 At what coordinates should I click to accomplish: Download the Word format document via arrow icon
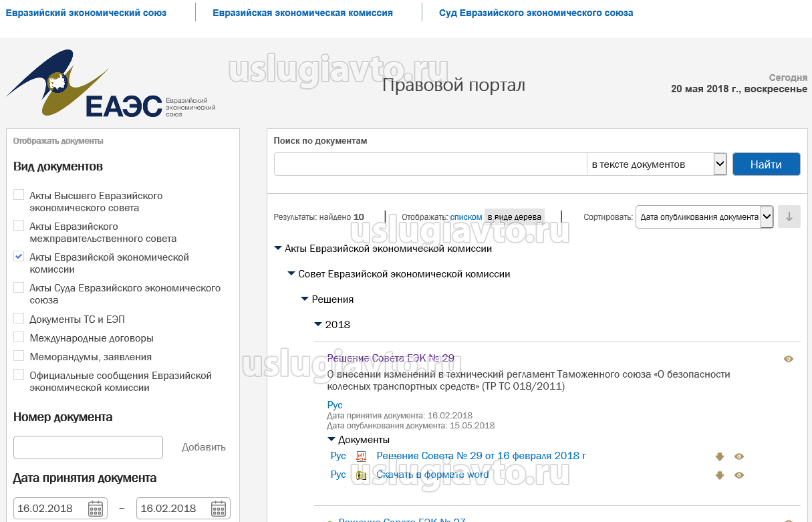click(x=720, y=475)
